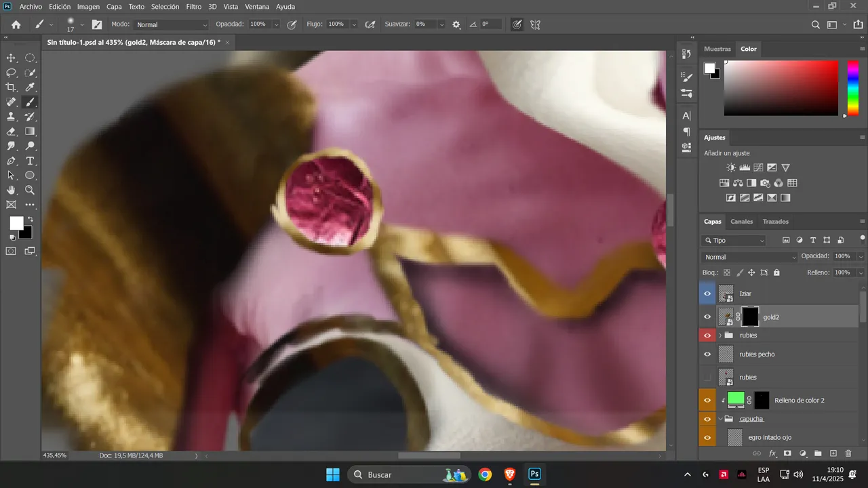Select the Dodge tool
The height and width of the screenshot is (488, 868).
click(x=31, y=146)
